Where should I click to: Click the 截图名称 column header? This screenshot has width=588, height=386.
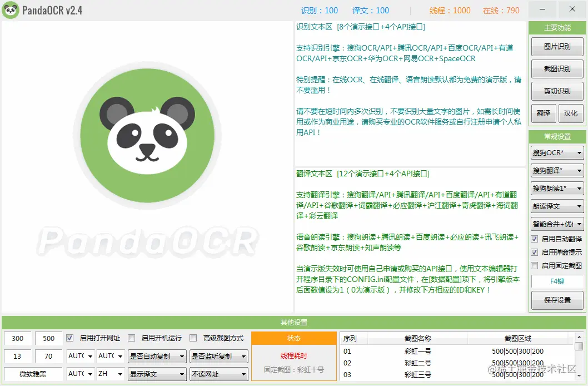418,338
